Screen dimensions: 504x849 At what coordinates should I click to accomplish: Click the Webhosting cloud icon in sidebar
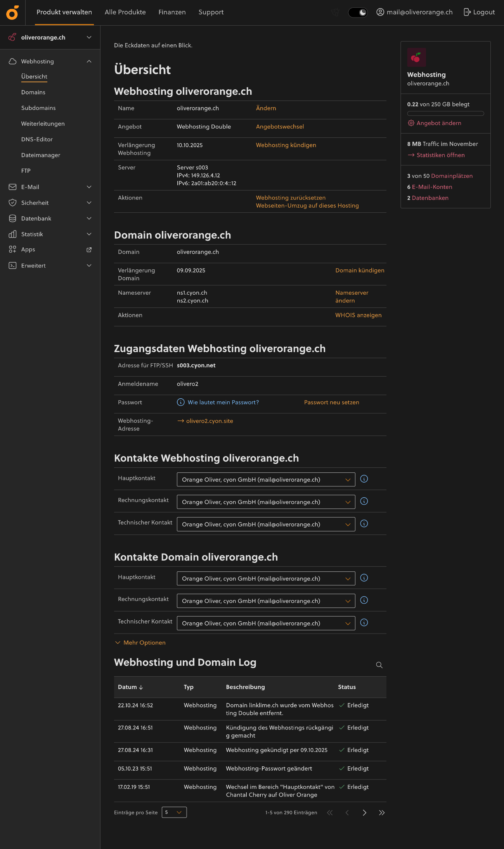pos(12,61)
